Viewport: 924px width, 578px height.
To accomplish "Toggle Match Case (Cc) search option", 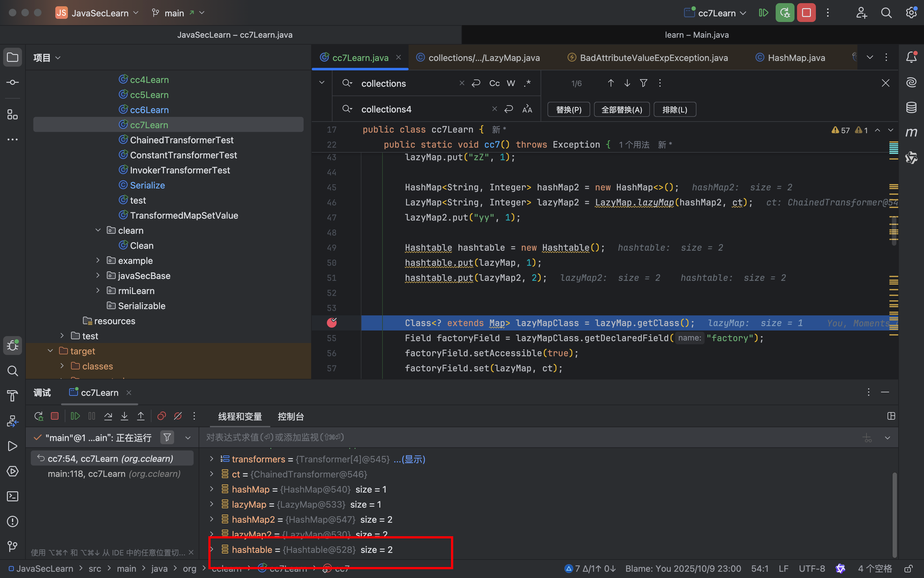I will (x=494, y=83).
